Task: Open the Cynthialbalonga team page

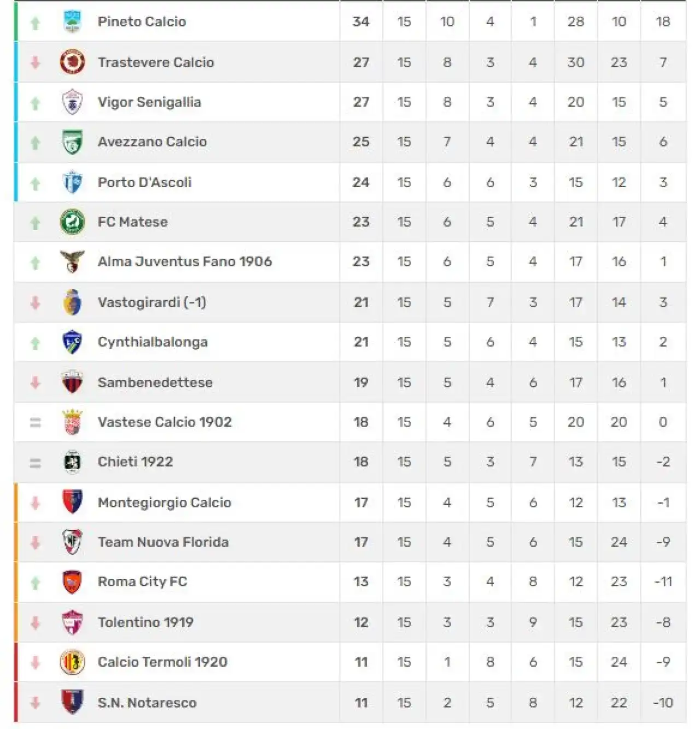Action: tap(153, 342)
